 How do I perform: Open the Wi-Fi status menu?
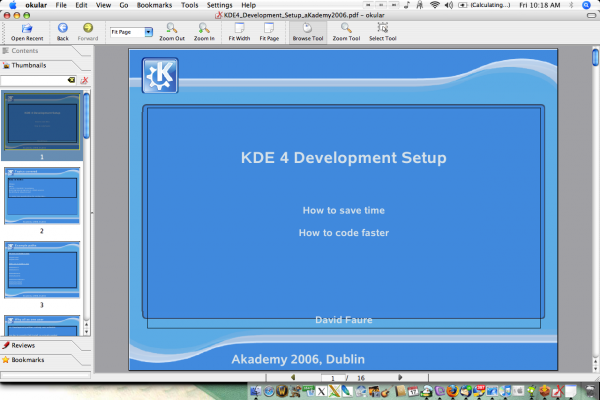tap(434, 5)
